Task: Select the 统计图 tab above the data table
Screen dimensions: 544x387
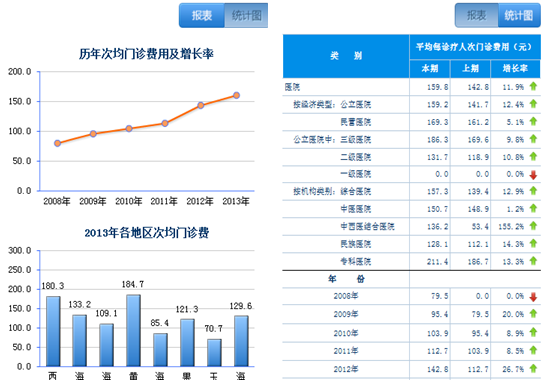Action: [519, 15]
